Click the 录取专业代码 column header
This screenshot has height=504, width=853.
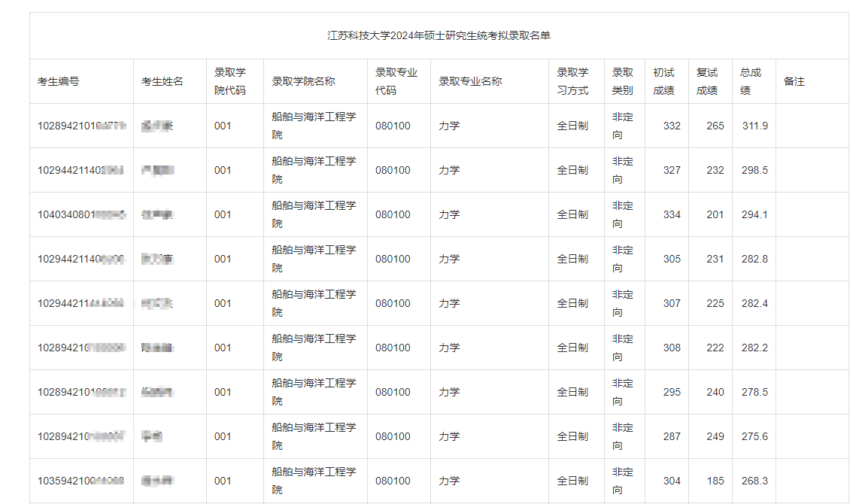click(396, 81)
